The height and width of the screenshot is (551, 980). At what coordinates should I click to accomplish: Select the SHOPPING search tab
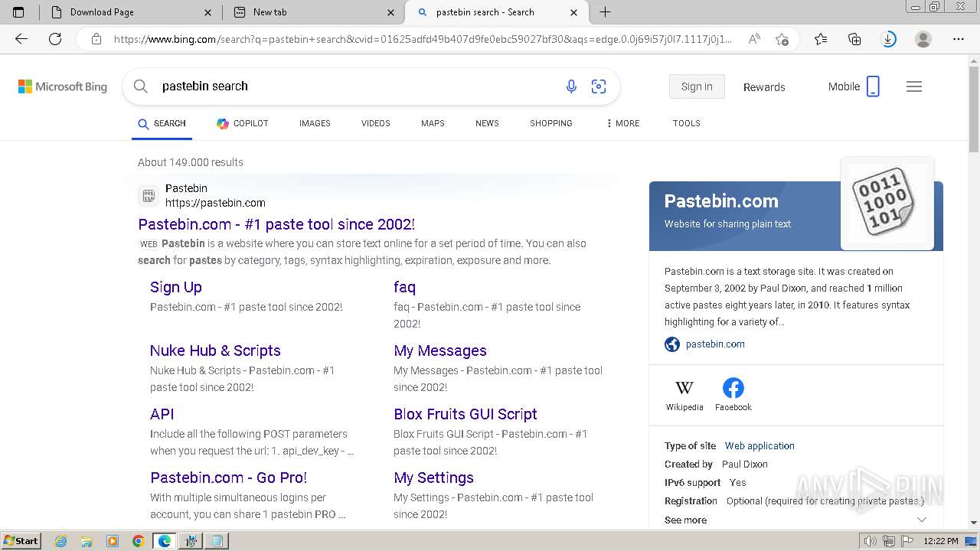(551, 123)
